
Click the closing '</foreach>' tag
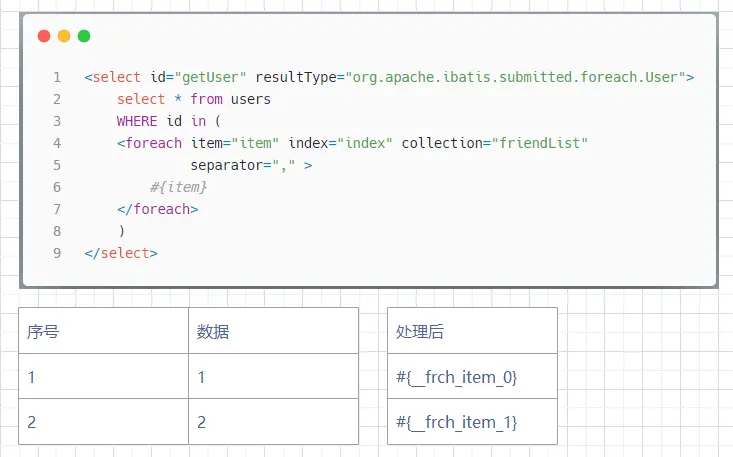click(158, 209)
